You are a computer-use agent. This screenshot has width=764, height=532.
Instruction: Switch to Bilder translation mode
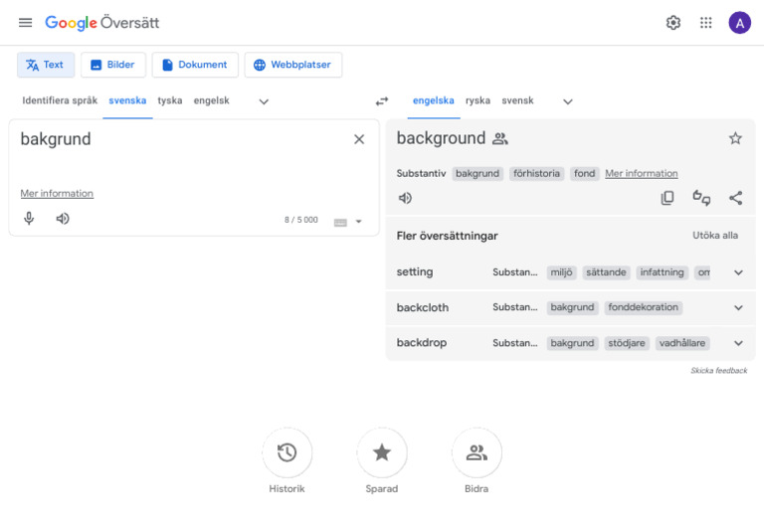point(113,65)
